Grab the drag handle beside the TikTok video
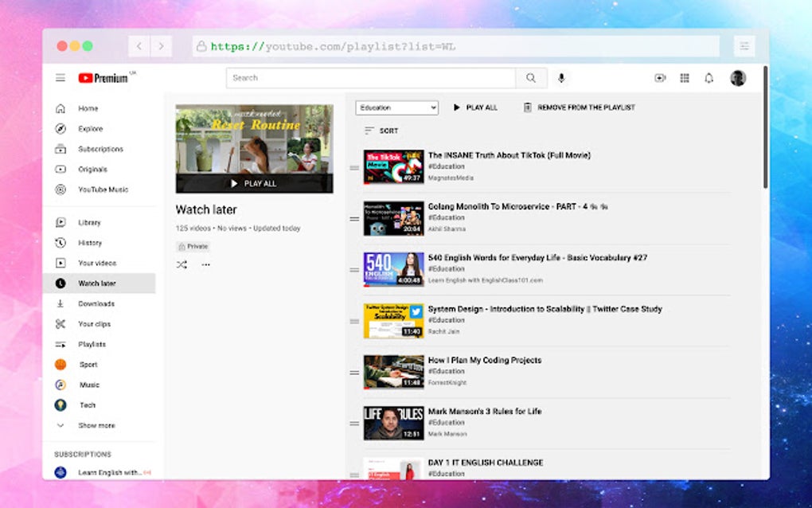Image resolution: width=812 pixels, height=508 pixels. (x=354, y=168)
